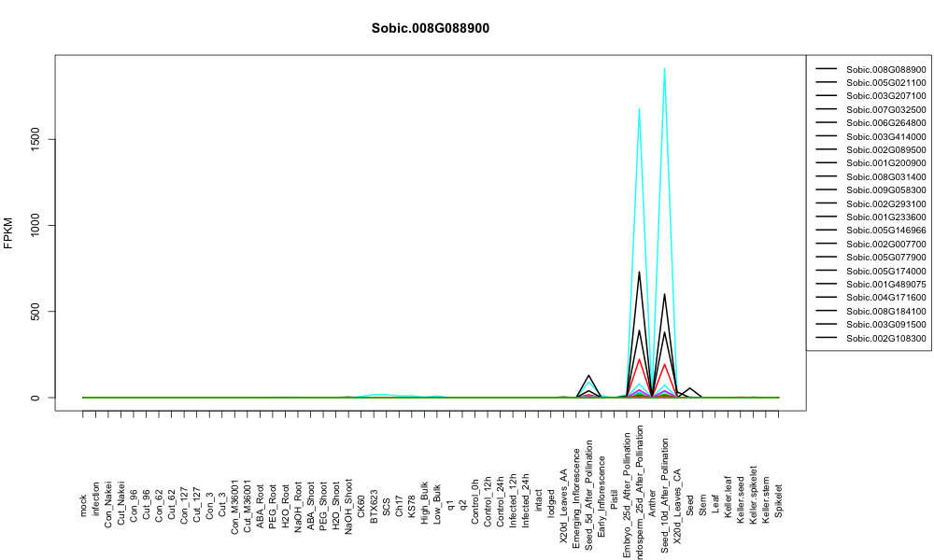The height and width of the screenshot is (560, 934).
Task: Click the Seed_10d_After_Pollination axis label
Action: (665, 496)
